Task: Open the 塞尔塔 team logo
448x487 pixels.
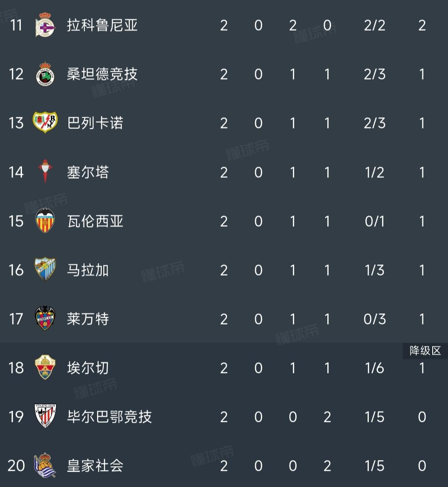Action: point(45,172)
